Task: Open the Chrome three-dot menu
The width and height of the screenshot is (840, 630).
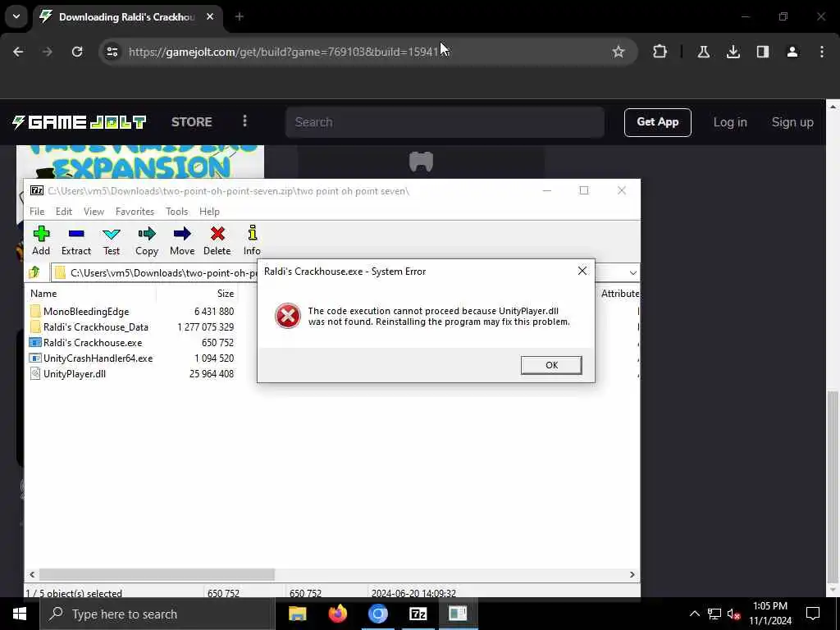Action: point(822,52)
